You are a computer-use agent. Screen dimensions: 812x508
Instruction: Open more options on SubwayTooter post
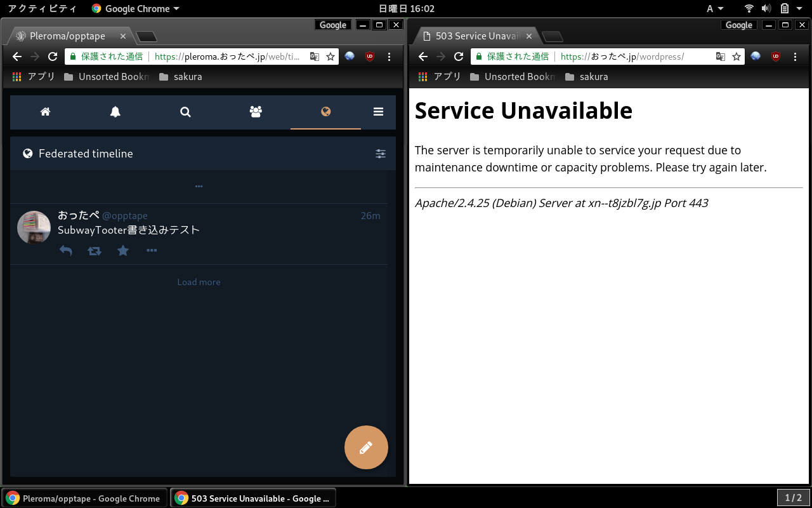[152, 251]
